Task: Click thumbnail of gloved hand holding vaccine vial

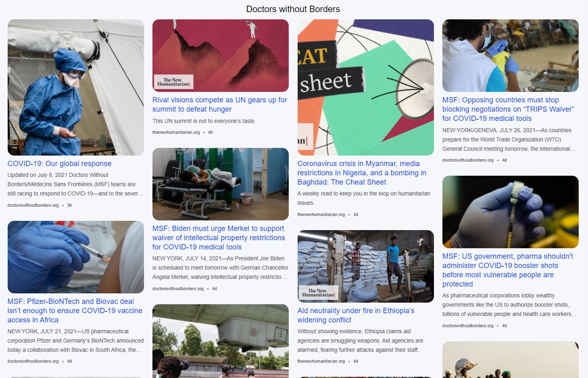Action: [x=511, y=212]
